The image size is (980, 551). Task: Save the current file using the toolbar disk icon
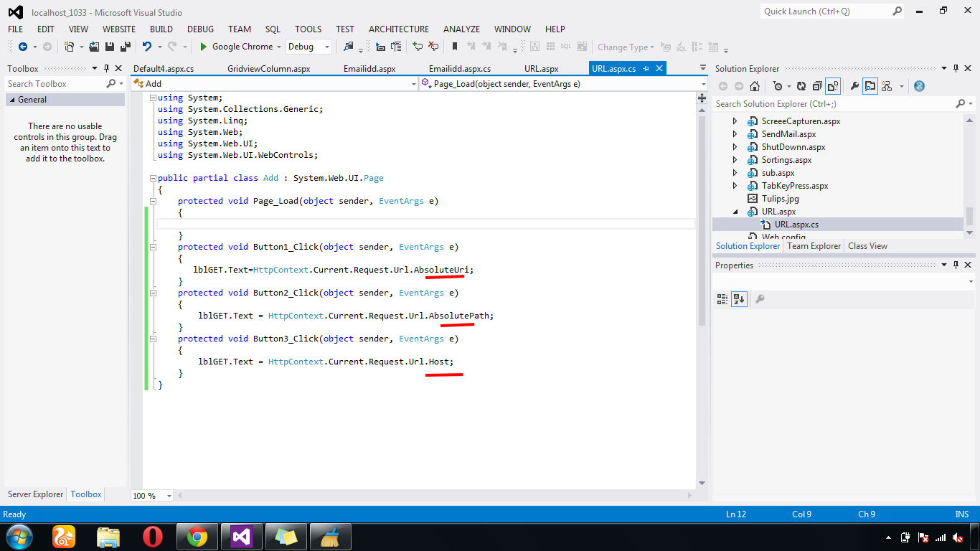(x=109, y=47)
